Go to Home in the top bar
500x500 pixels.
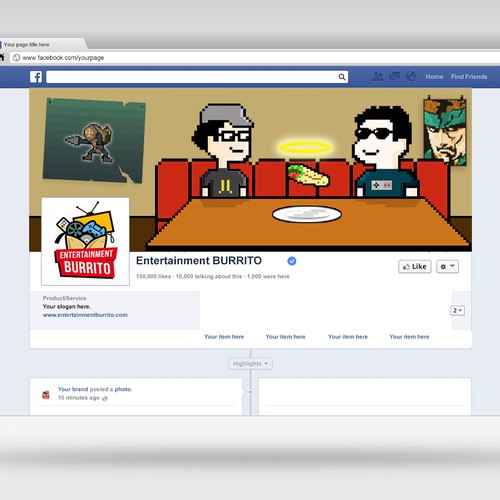coord(434,77)
